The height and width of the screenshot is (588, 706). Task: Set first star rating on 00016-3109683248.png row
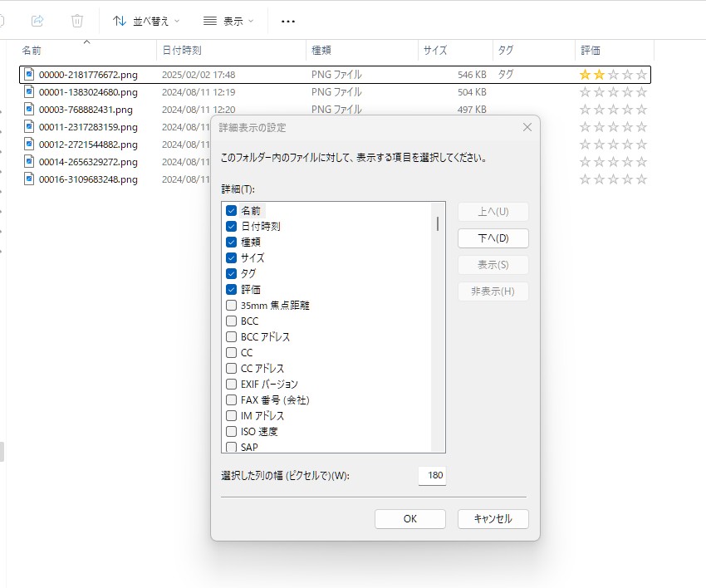pos(585,179)
